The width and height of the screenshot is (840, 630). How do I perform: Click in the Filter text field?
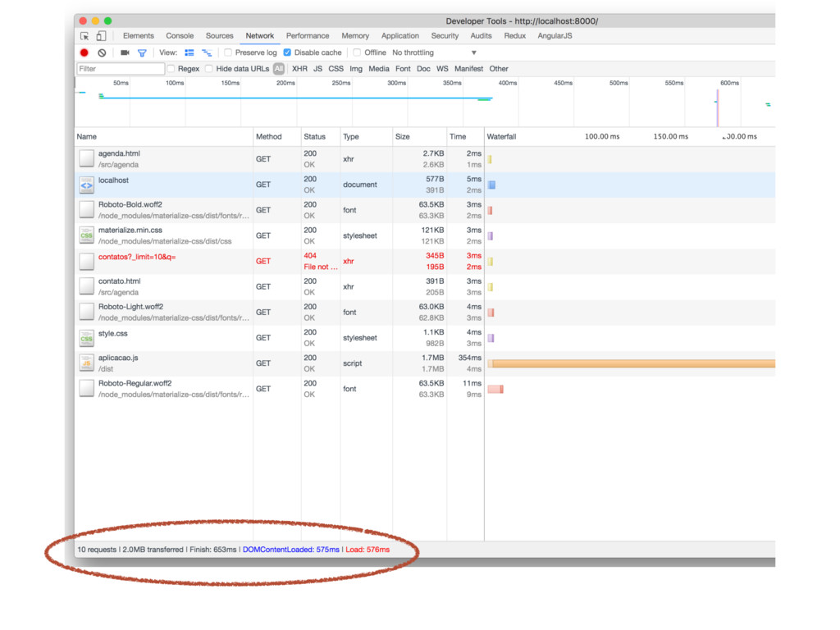coord(121,69)
